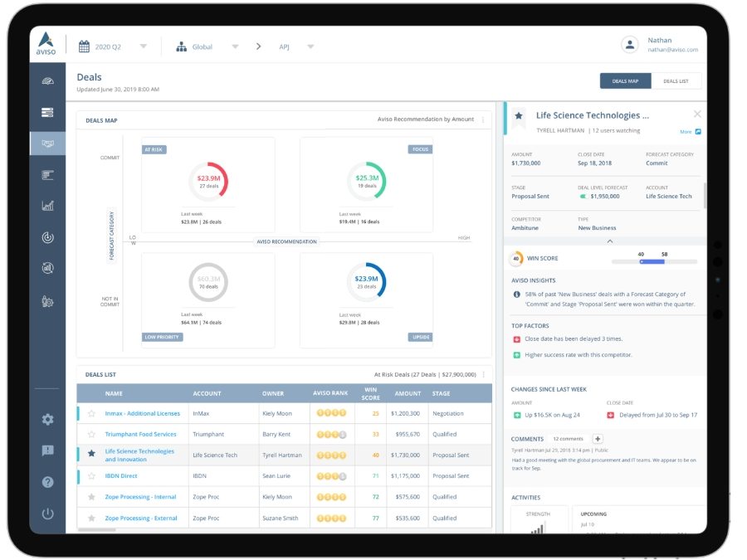Image resolution: width=747 pixels, height=560 pixels.
Task: Open the dashboard gauge sidebar icon
Action: coord(47,81)
